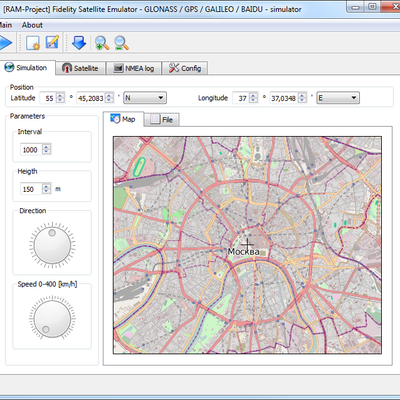The image size is (400, 400).
Task: Increase longitude degrees with up arrow
Action: 254,95
